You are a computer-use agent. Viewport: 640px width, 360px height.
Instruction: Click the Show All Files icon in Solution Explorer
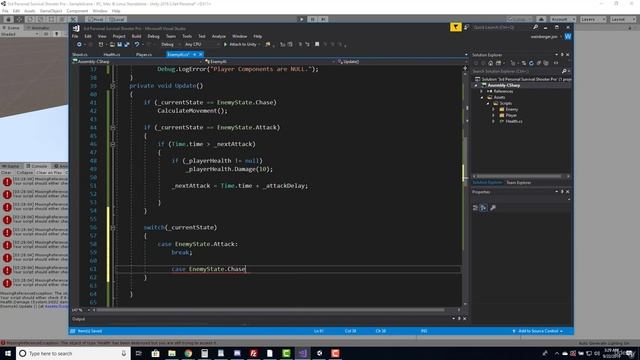click(546, 63)
